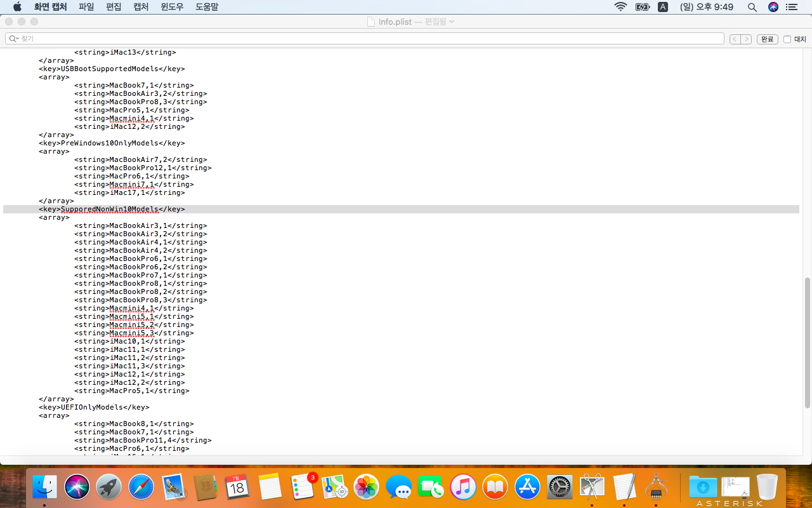Click Siri icon in menu bar
The height and width of the screenshot is (508, 812).
773,7
